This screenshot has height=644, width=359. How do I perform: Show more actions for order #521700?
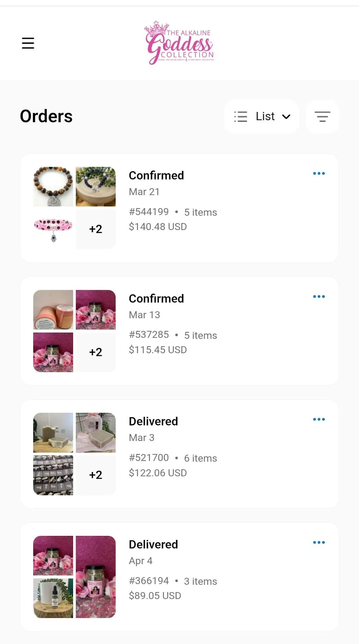(319, 419)
